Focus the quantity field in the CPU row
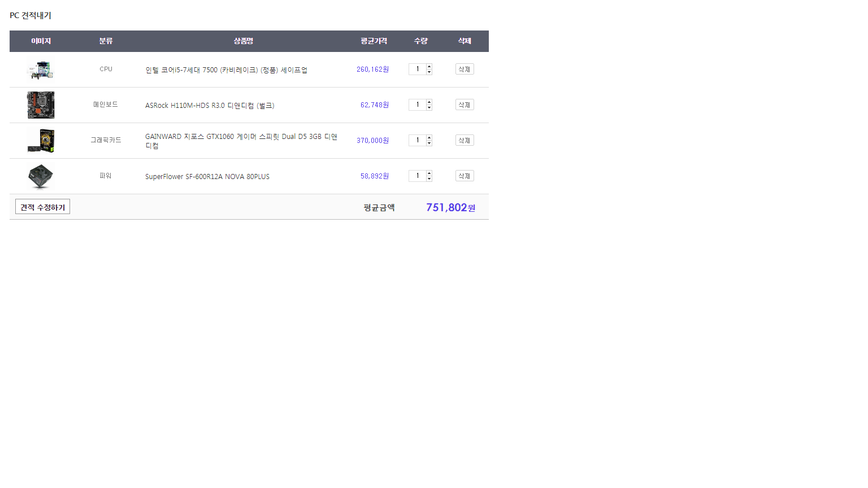The width and height of the screenshot is (868, 488). pyautogui.click(x=418, y=69)
